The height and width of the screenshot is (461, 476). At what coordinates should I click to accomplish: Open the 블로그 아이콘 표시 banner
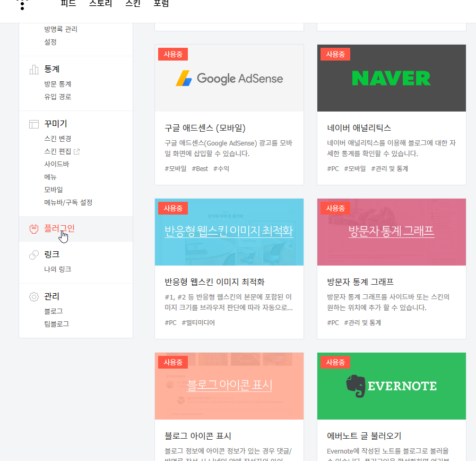(229, 386)
